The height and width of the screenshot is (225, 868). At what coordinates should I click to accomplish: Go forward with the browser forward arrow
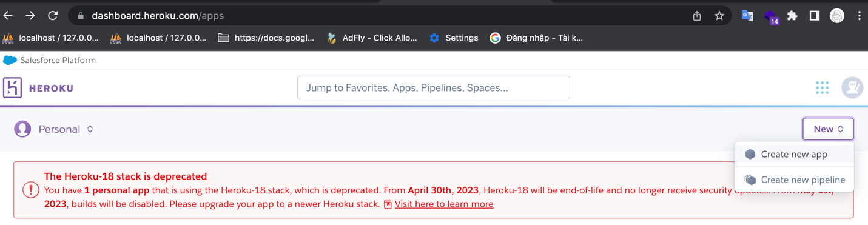coord(30,16)
